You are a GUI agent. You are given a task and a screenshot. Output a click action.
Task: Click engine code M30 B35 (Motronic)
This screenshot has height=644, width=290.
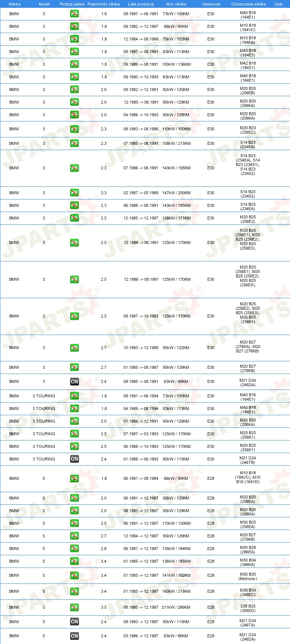click(x=248, y=576)
